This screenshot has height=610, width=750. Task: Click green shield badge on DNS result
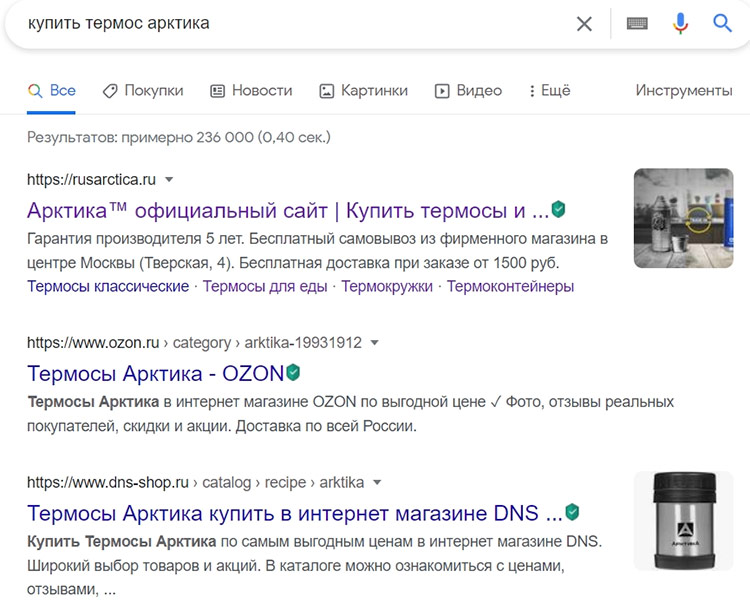[x=572, y=513]
